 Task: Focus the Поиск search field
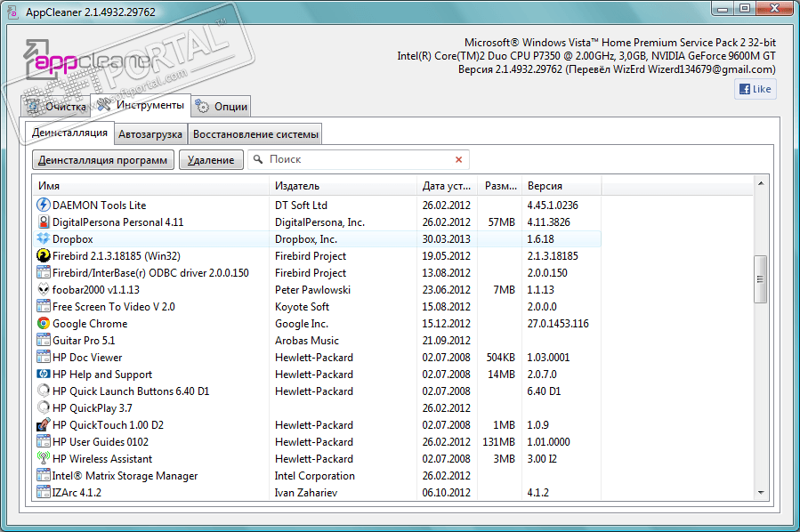(x=356, y=160)
